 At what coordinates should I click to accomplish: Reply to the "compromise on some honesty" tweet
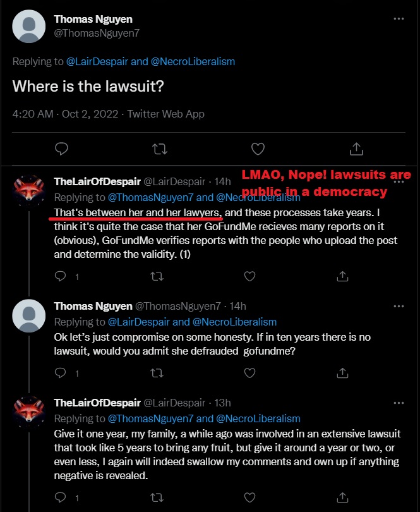(61, 374)
